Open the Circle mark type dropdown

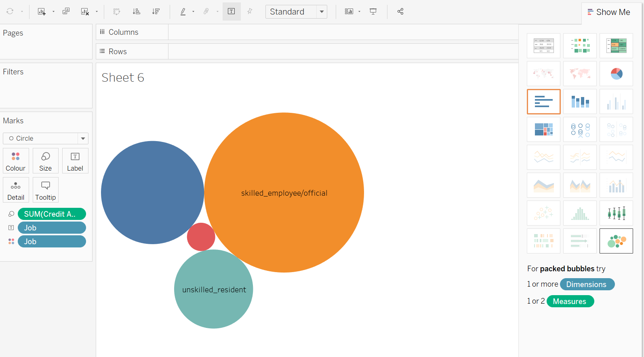click(46, 138)
